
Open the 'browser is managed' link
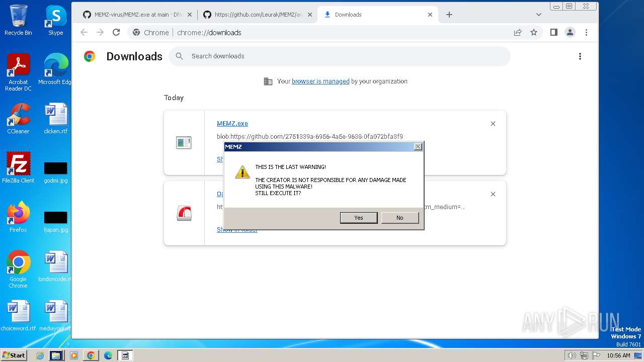click(320, 81)
